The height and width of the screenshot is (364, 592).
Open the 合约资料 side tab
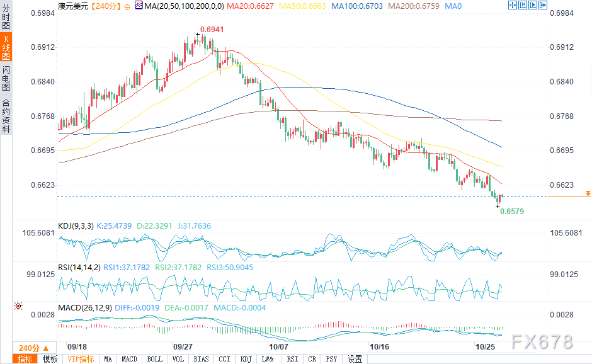(x=6, y=116)
